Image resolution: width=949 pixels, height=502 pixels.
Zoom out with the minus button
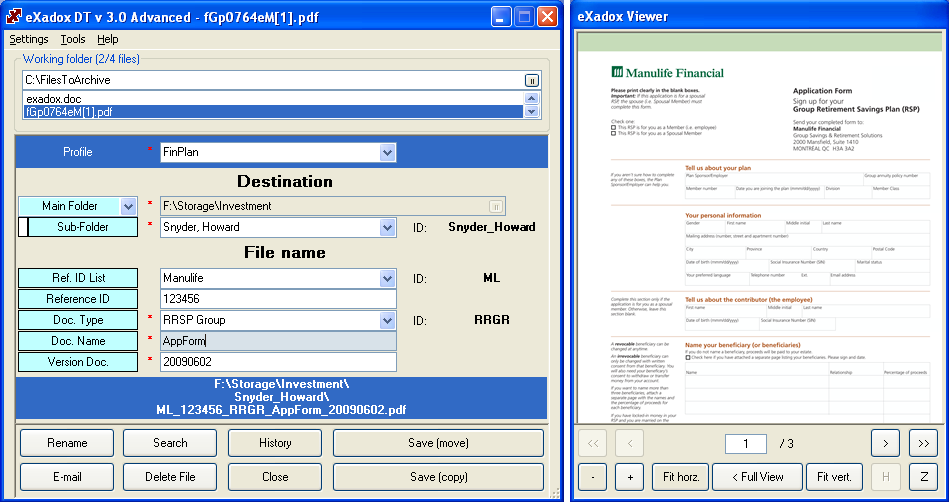592,477
